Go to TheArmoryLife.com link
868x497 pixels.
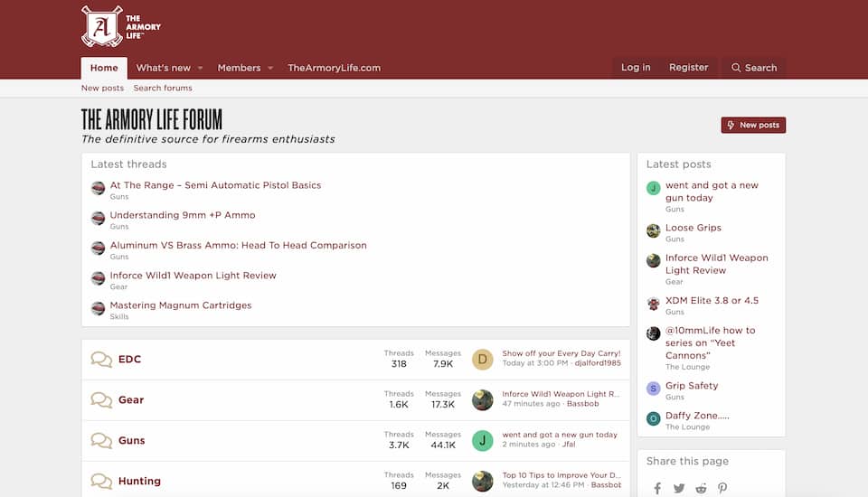[334, 68]
